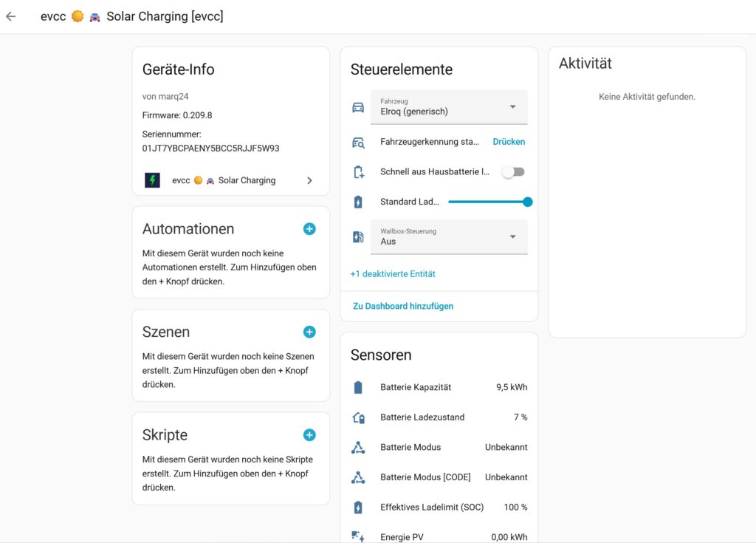Click the charging-battery icon next to Effektives Ladelimit
The width and height of the screenshot is (756, 543).
click(358, 507)
